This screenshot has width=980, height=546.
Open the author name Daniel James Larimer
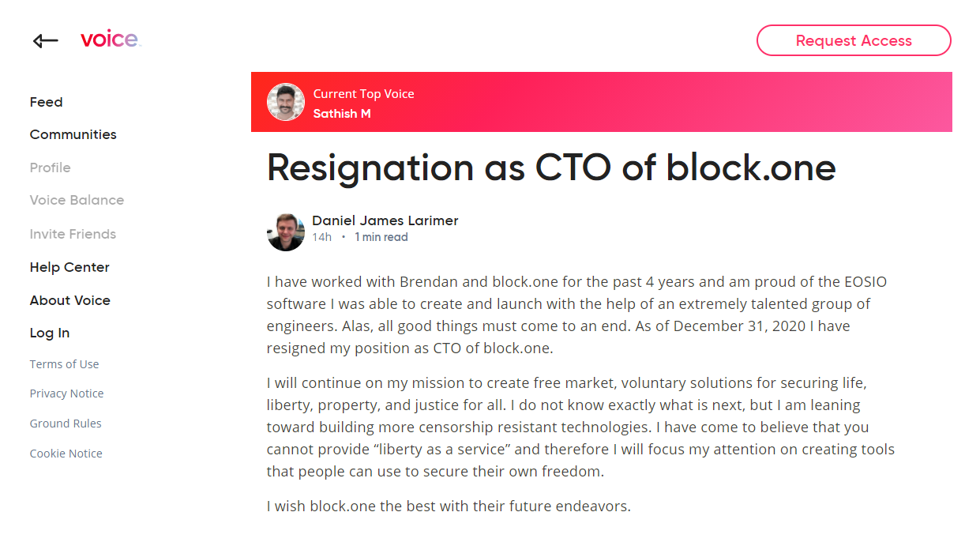pos(385,220)
